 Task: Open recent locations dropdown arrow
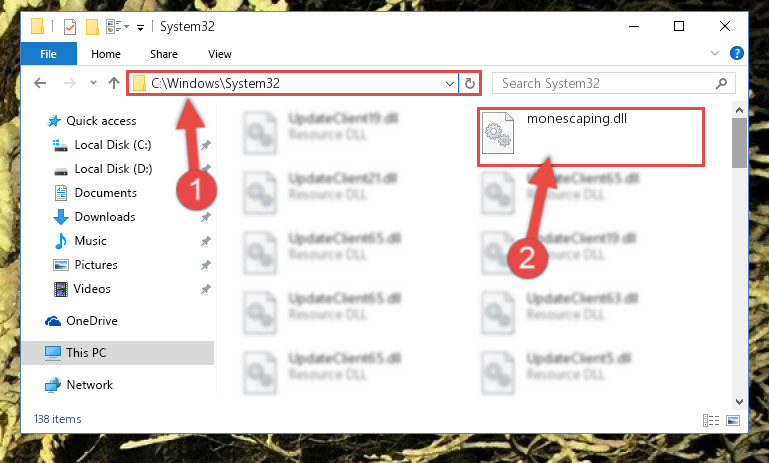coord(93,83)
